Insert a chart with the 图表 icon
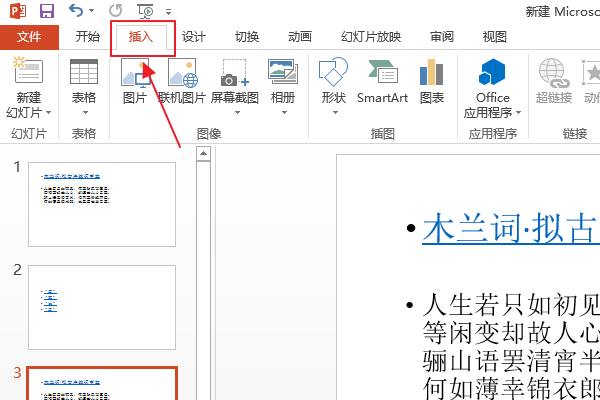Image resolution: width=600 pixels, height=400 pixels. point(431,72)
